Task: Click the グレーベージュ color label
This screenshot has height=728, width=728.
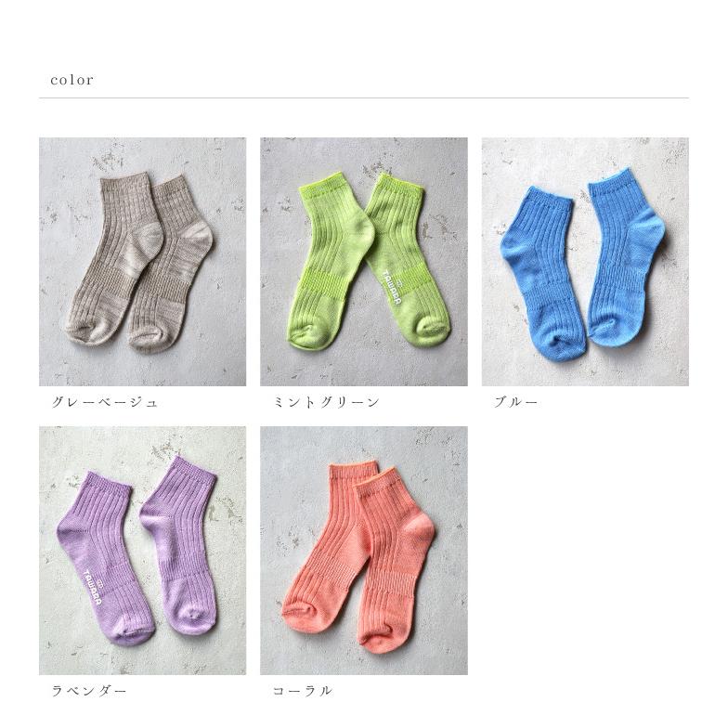Action: point(105,402)
